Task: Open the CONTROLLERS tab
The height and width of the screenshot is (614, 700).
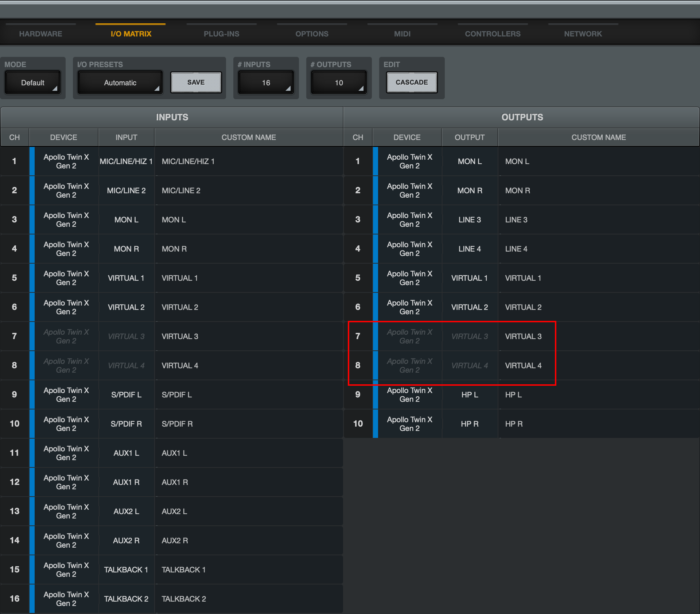Action: [493, 34]
